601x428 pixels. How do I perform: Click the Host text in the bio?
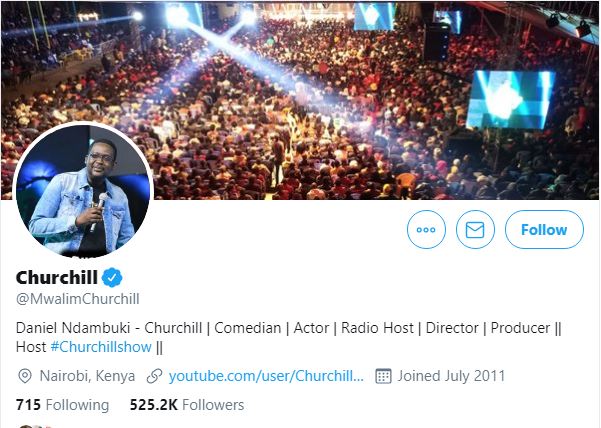tap(31, 347)
